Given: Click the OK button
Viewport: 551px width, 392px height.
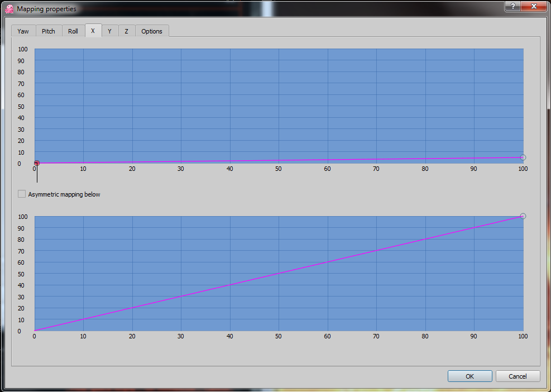Looking at the screenshot, I should [x=470, y=376].
